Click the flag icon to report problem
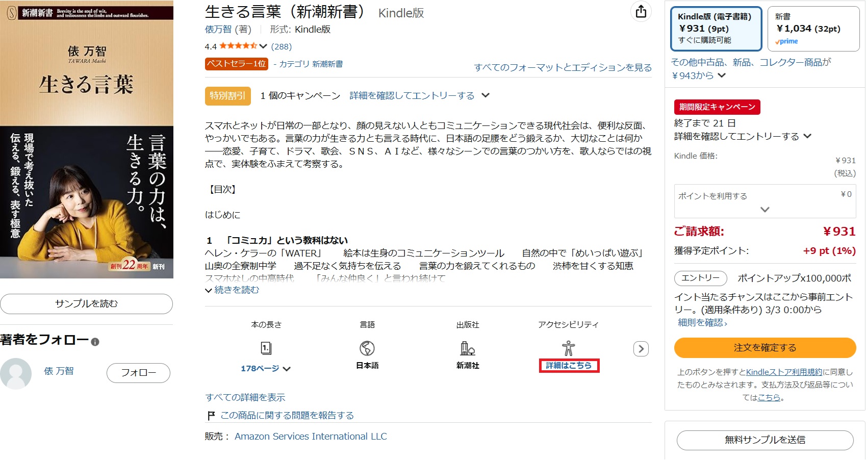868x460 pixels. pos(211,416)
